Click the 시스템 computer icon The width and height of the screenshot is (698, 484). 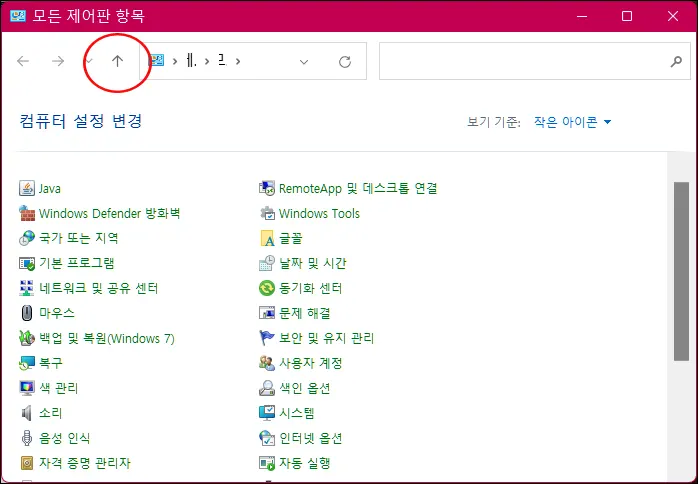267,413
